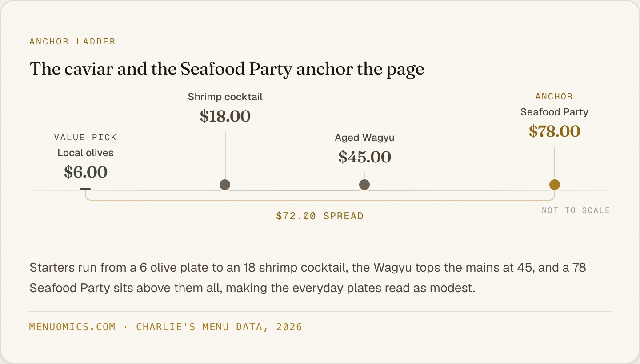Click the ANCHOR tag above Seafood Party
640x364 pixels.
tap(554, 97)
